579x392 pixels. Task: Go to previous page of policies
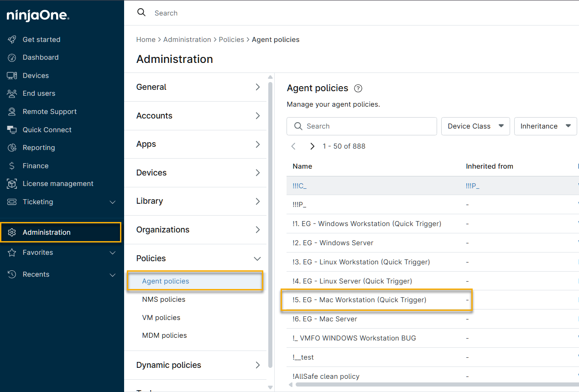[x=293, y=146]
